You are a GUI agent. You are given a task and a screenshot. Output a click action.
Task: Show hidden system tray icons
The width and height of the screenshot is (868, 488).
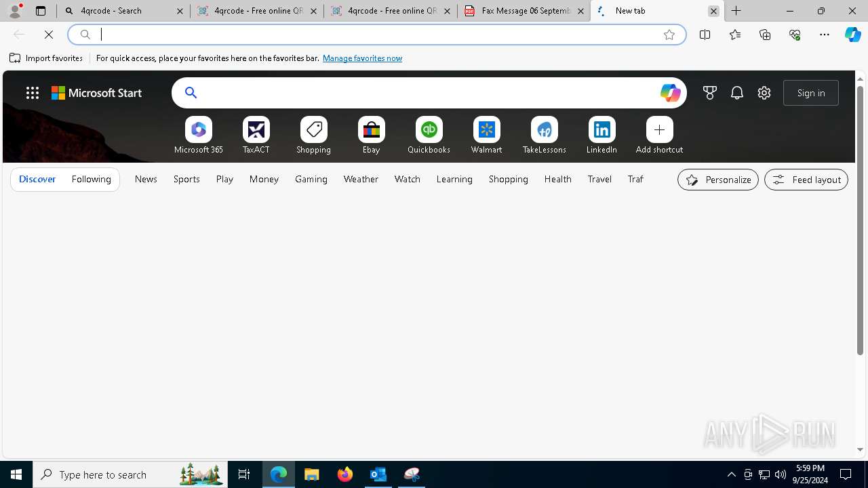point(731,474)
